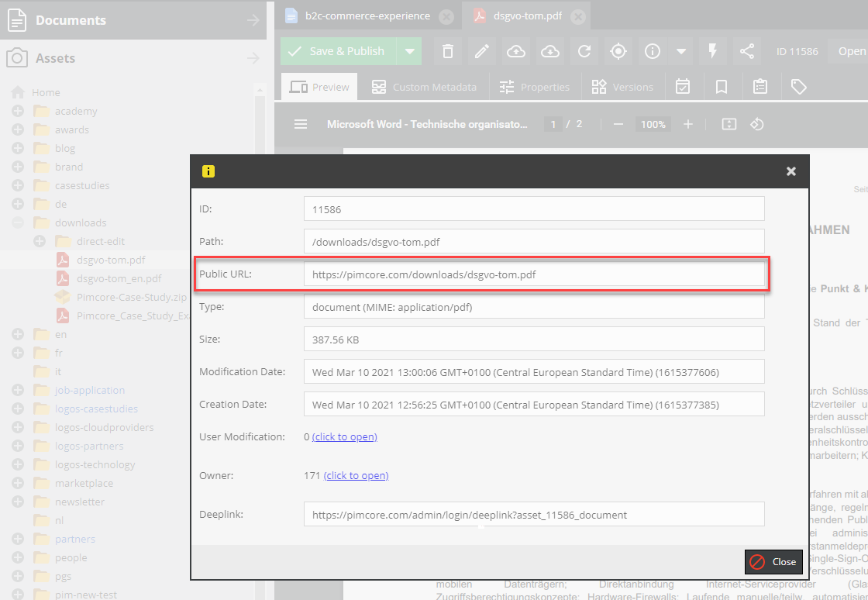Click the Open button at top right
Viewport: 868px width, 600px height.
tap(849, 51)
